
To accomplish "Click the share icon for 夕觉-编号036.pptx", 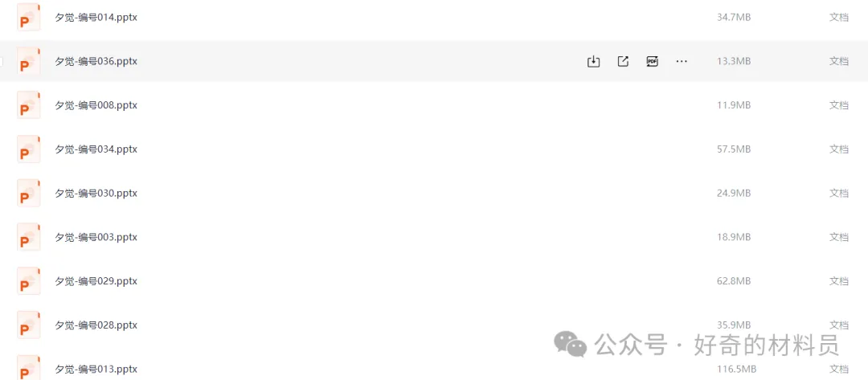I will [x=623, y=61].
